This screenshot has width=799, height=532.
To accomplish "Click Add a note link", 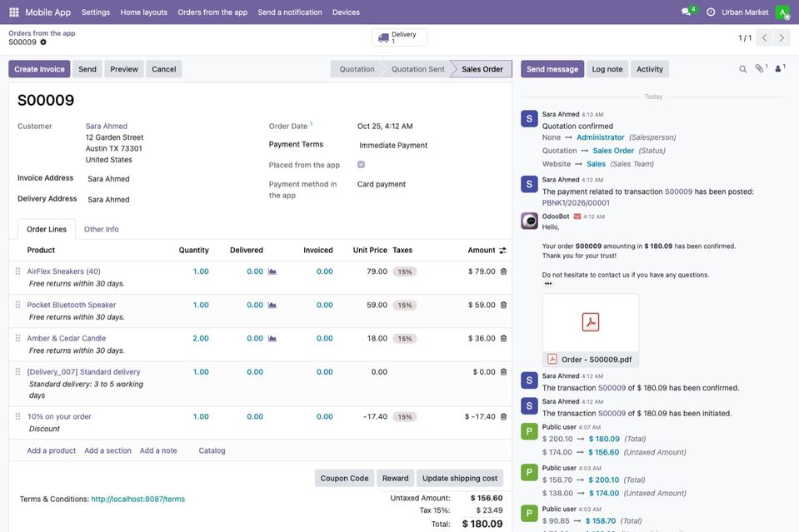I will point(158,450).
